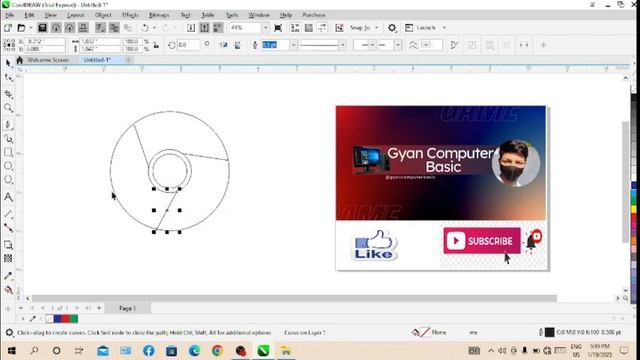Open the outline width dropdown arrow

(x=293, y=45)
